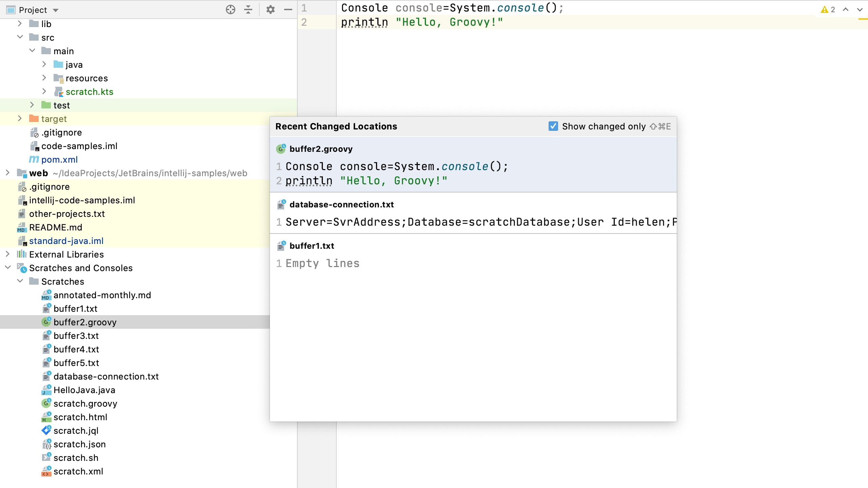
Task: Collapse the Scratches folder
Action: pyautogui.click(x=20, y=281)
